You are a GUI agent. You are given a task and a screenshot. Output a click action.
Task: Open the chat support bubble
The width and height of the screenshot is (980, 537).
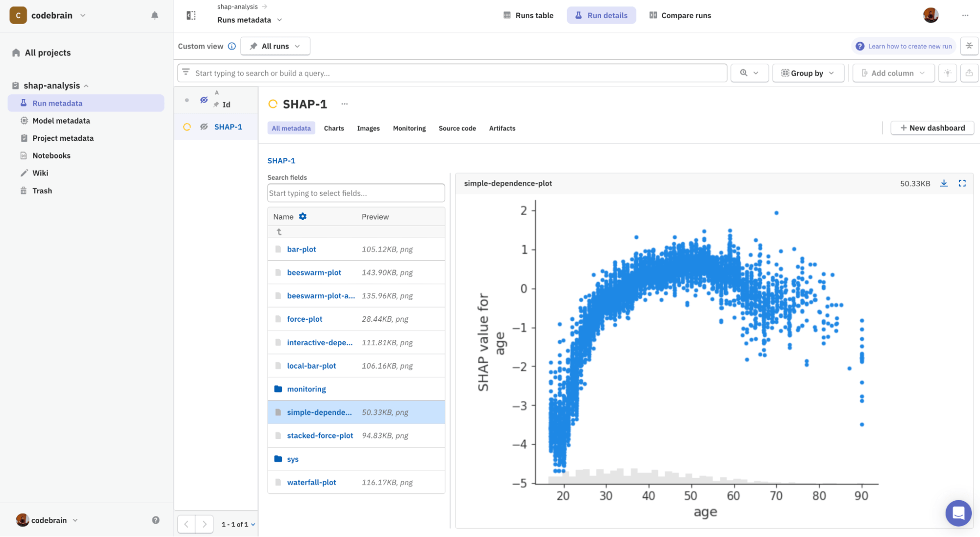[958, 513]
